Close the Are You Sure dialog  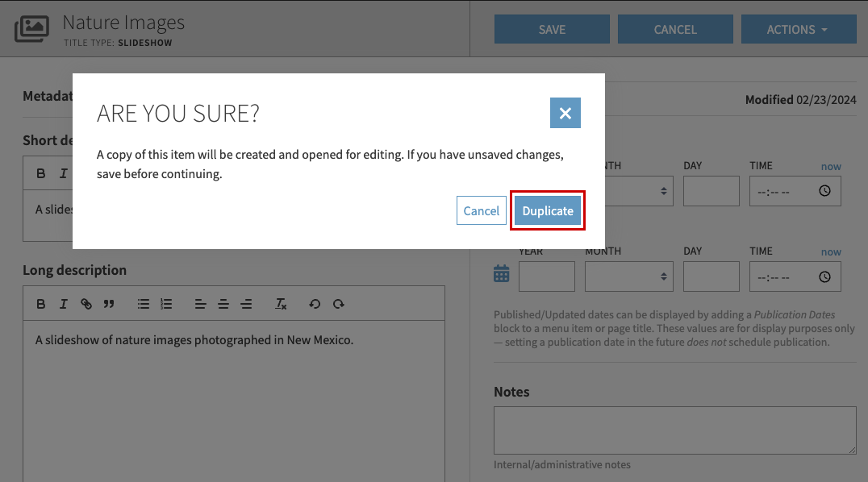565,114
